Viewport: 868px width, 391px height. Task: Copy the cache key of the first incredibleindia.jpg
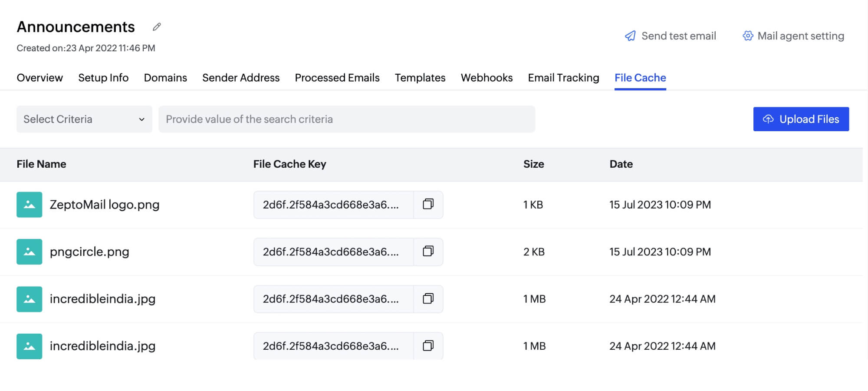[428, 299]
